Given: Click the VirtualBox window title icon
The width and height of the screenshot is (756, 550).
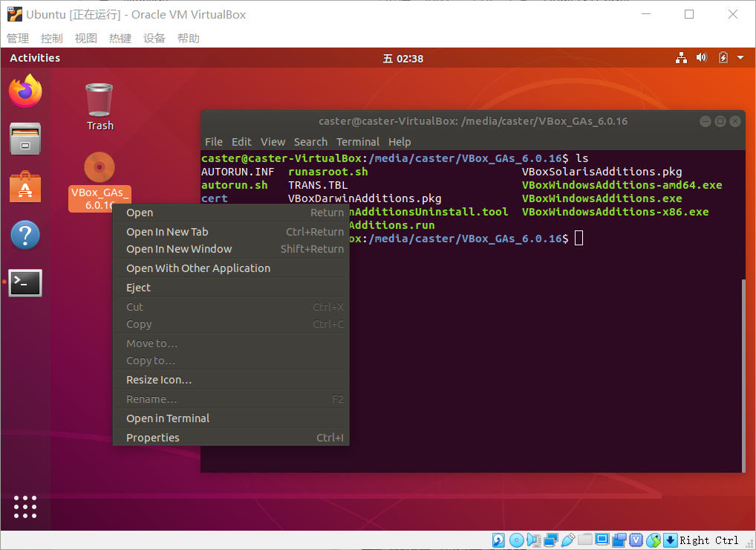Looking at the screenshot, I should click(15, 14).
